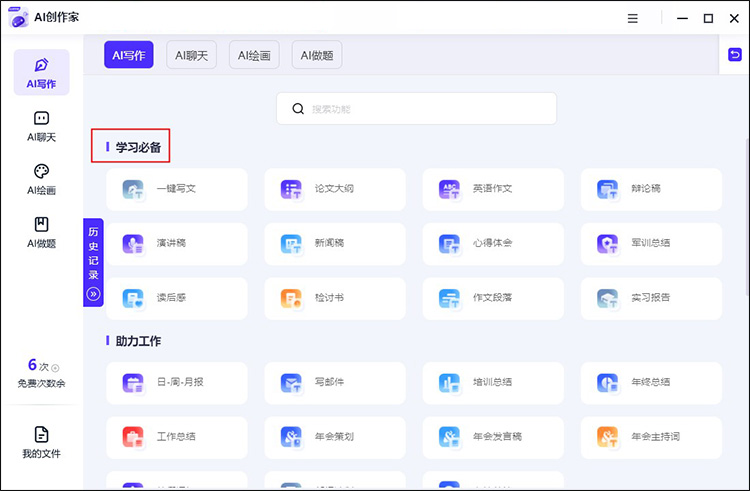Viewport: 750px width, 491px height.
Task: Click inside the 搜索功能 search field
Action: point(416,109)
